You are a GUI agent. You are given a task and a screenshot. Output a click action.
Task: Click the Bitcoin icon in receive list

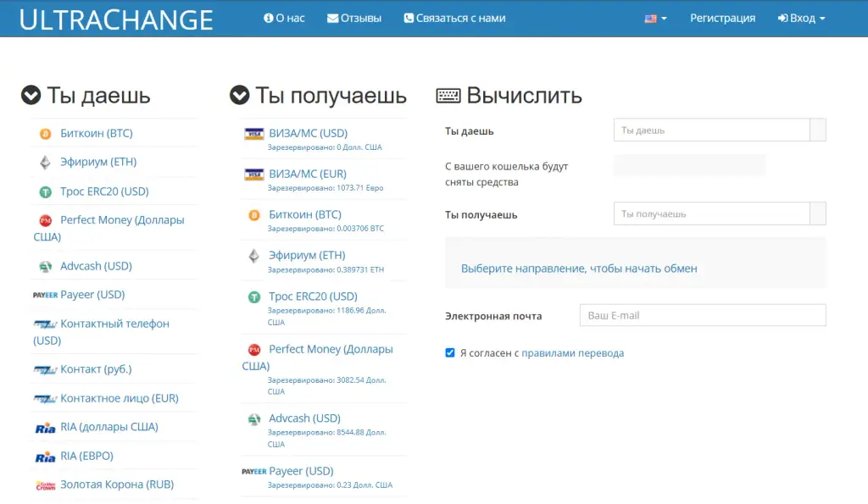254,215
